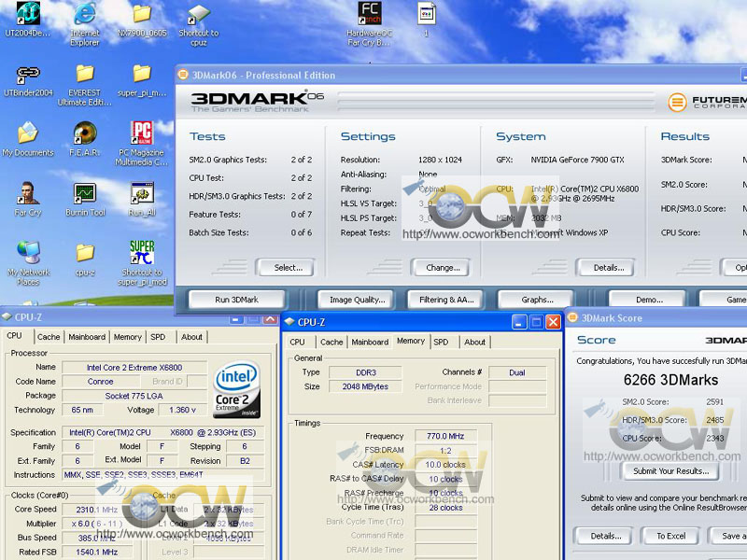Click the 3DMark Score window's title bar icon
The width and height of the screenshot is (747, 560).
[x=572, y=317]
